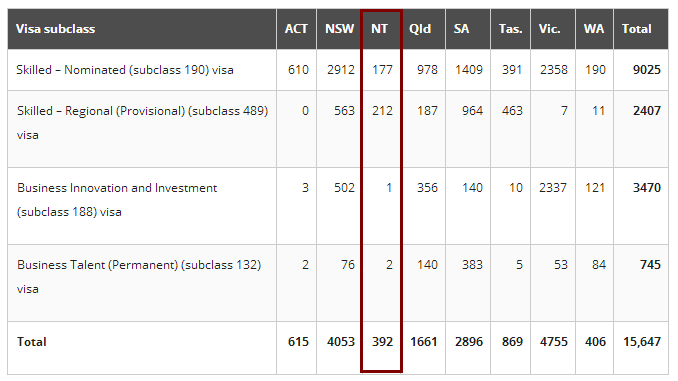This screenshot has width=678, height=381.
Task: Select the SA column header
Action: tap(461, 29)
